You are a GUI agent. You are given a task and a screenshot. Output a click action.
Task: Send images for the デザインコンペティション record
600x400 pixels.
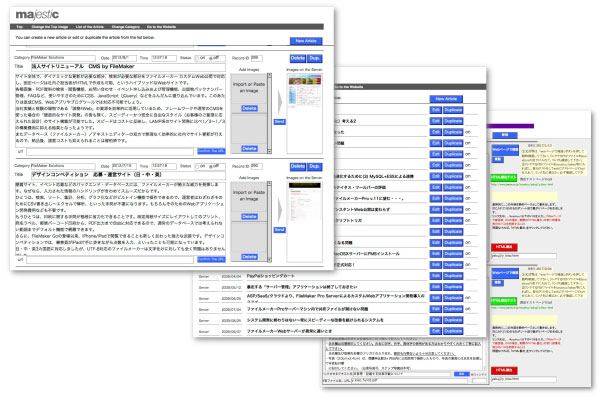coord(279,230)
